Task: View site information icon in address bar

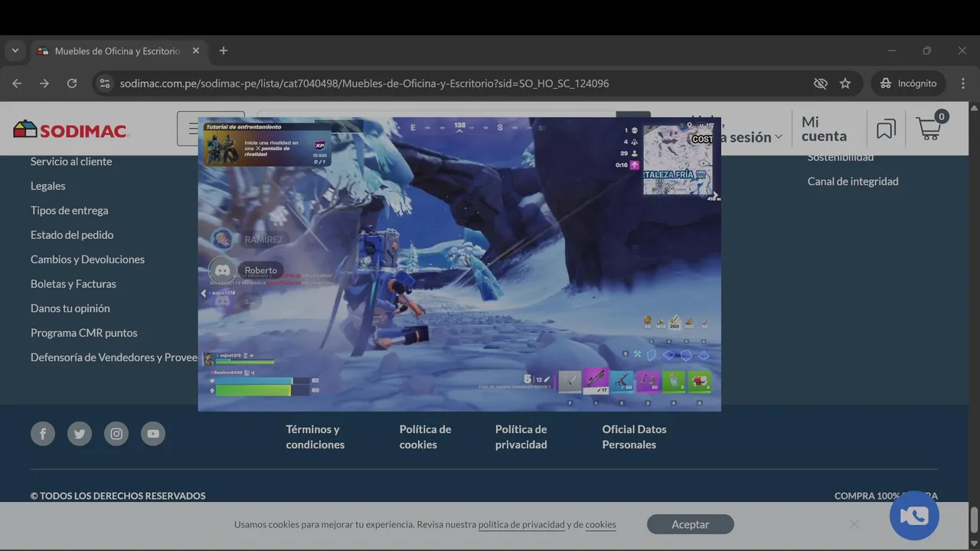Action: (x=105, y=83)
